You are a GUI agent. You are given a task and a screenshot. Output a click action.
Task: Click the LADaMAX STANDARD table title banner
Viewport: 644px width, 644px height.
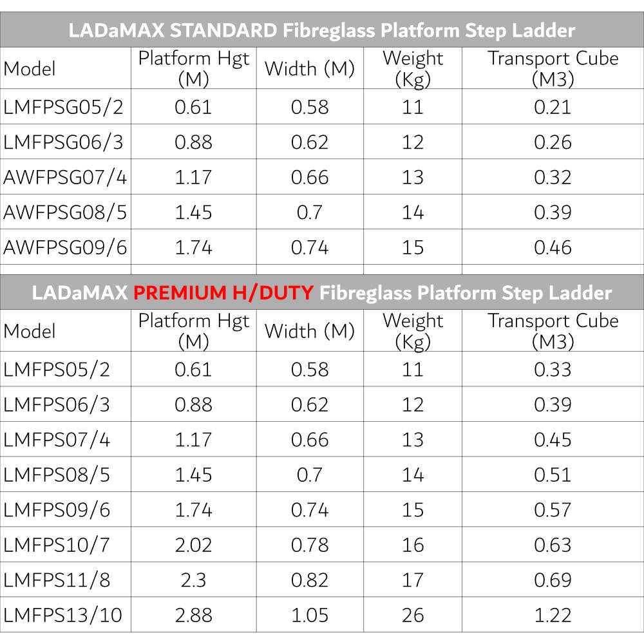[x=322, y=30]
